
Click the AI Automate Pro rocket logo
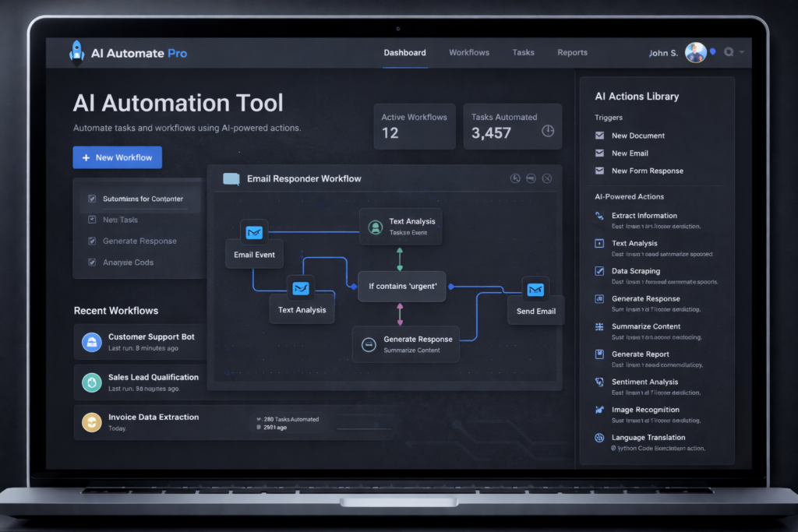[x=76, y=52]
